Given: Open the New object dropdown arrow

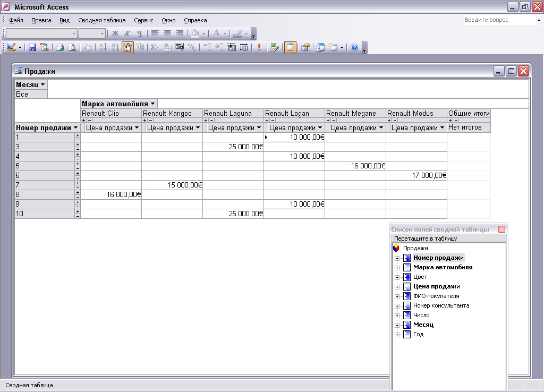Looking at the screenshot, I should coord(342,47).
